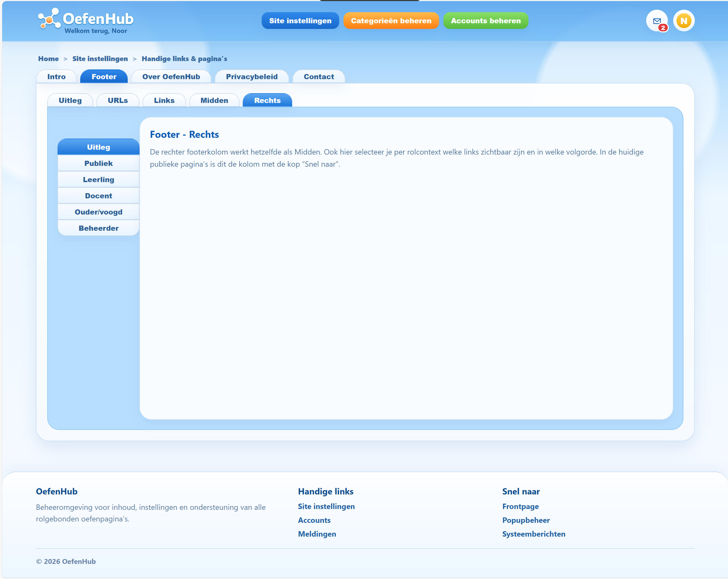This screenshot has height=579, width=728.
Task: Open footer link Site instellingen
Action: [326, 506]
